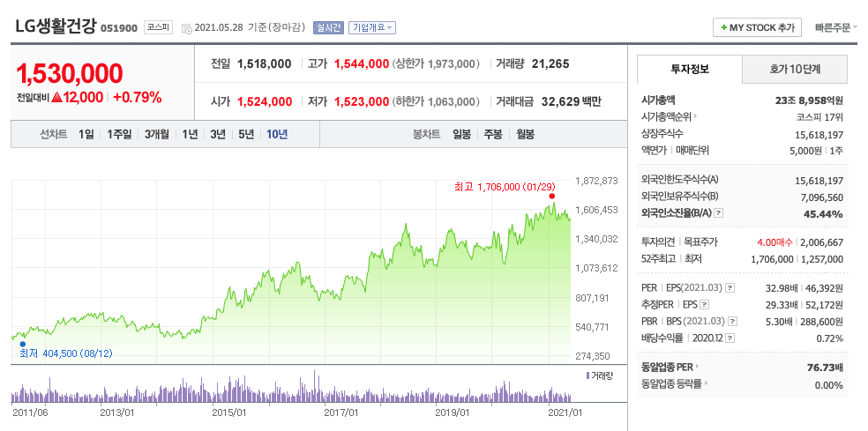Screen dimensions: 868x431
Task: Click the 5.30배 PBR value
Action: (x=782, y=321)
